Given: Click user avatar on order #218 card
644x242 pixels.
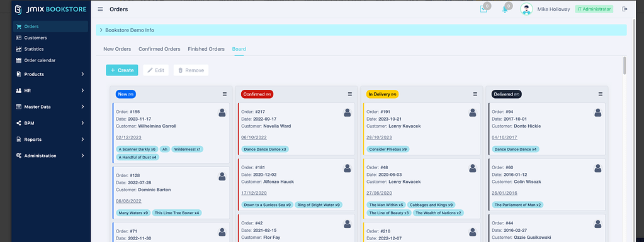Looking at the screenshot, I should click(x=473, y=232).
